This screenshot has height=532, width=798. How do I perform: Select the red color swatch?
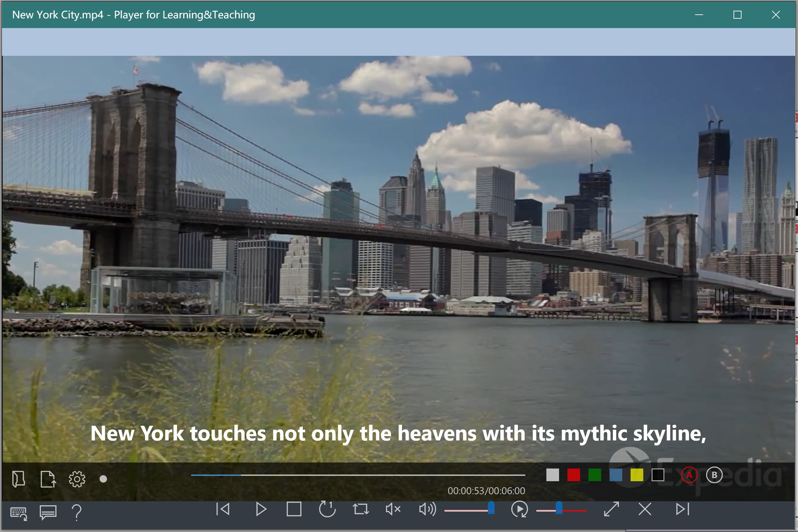pos(573,475)
